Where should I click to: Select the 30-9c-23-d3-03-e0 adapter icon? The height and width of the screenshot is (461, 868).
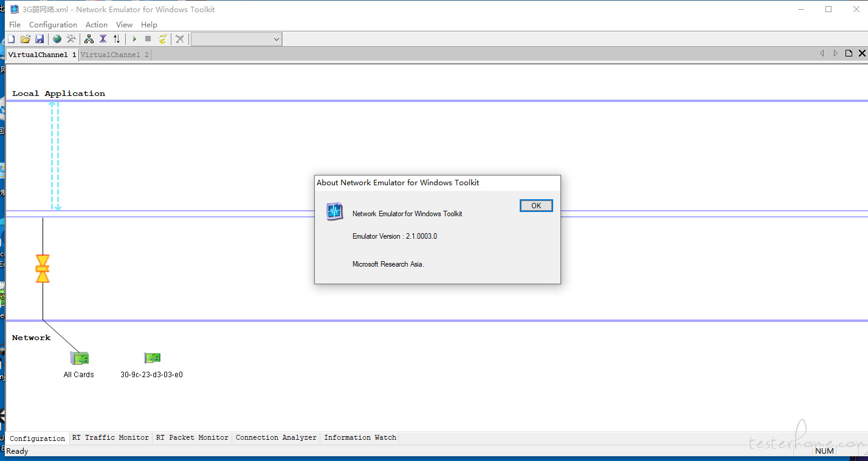pos(152,358)
